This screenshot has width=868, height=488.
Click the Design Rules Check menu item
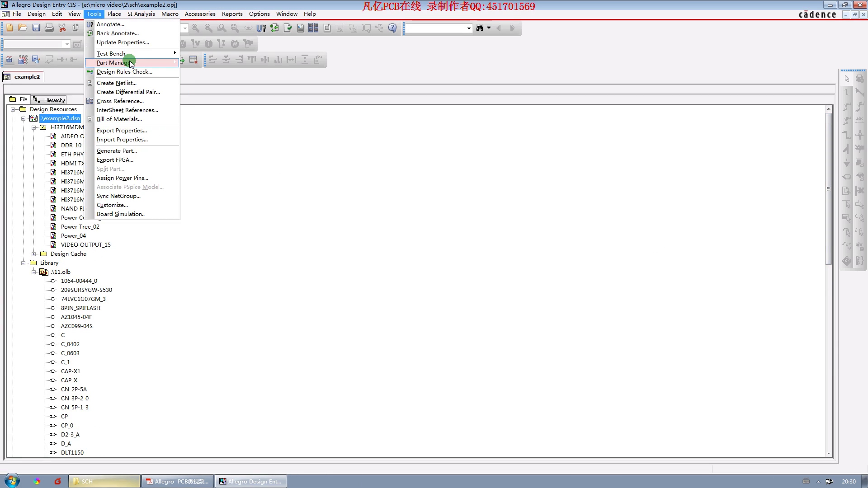[124, 71]
